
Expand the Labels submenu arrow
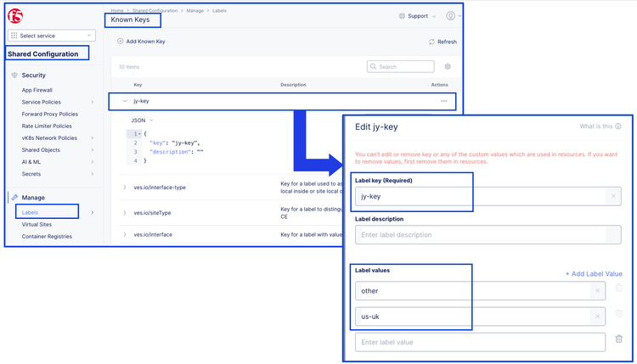click(x=93, y=212)
